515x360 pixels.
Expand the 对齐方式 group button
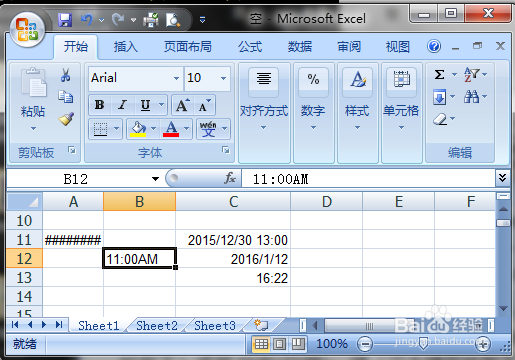(x=264, y=113)
